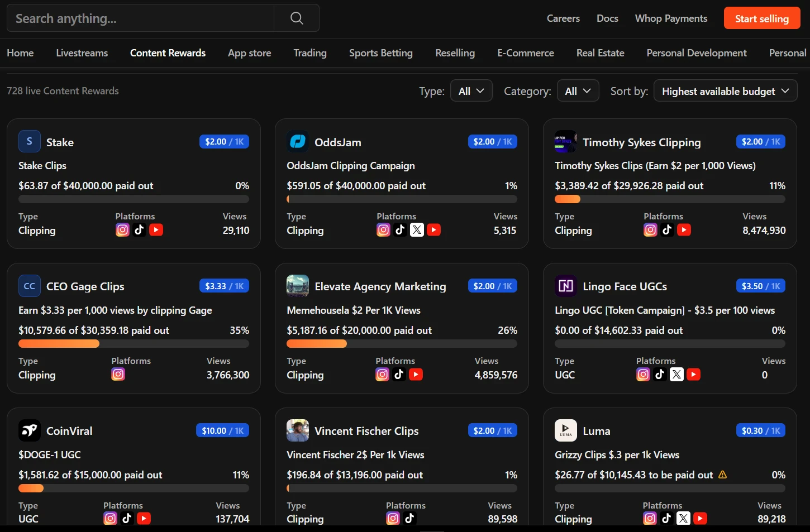This screenshot has height=532, width=810.
Task: Open the Category filter dropdown
Action: coord(578,91)
